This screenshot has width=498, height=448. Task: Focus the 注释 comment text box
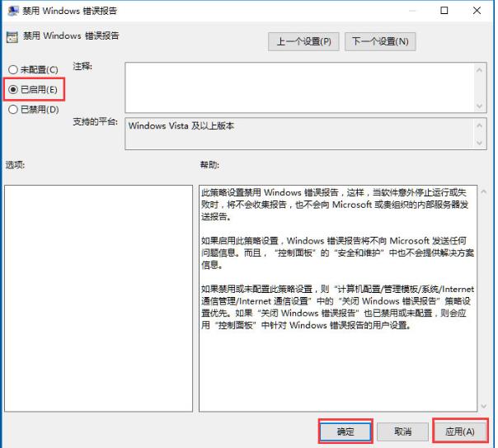click(x=299, y=87)
